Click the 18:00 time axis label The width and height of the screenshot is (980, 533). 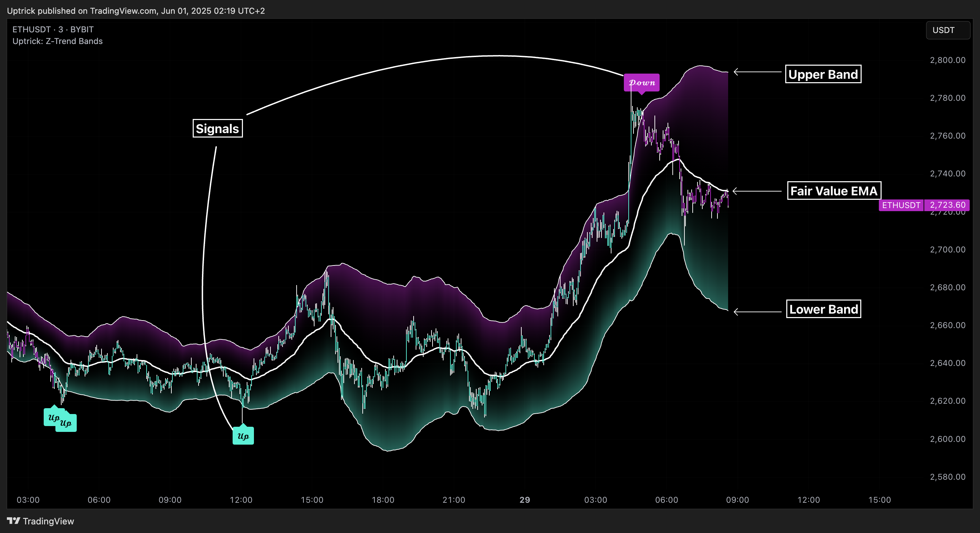point(383,500)
